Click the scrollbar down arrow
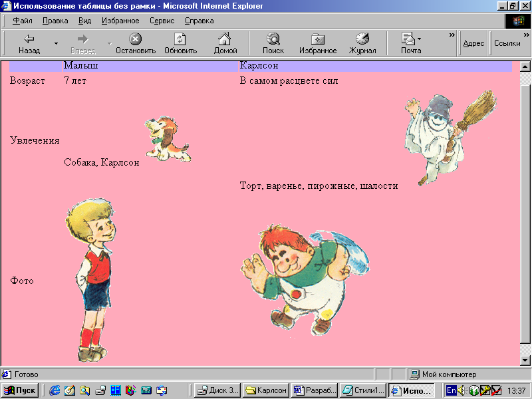The height and width of the screenshot is (399, 532). 525,360
